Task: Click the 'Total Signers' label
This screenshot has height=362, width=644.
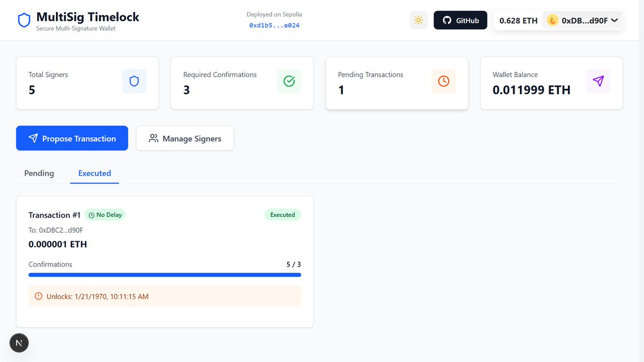Action: point(48,75)
